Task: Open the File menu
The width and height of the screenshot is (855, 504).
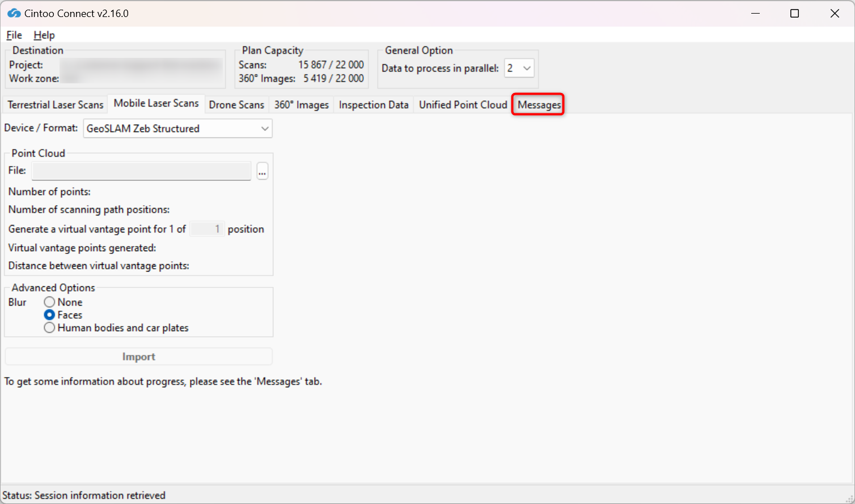Action: (14, 35)
